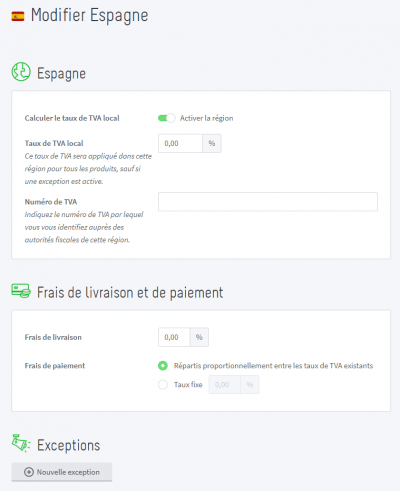The width and height of the screenshot is (400, 491).
Task: Click the disabled Taux fixe percentage field
Action: [224, 385]
